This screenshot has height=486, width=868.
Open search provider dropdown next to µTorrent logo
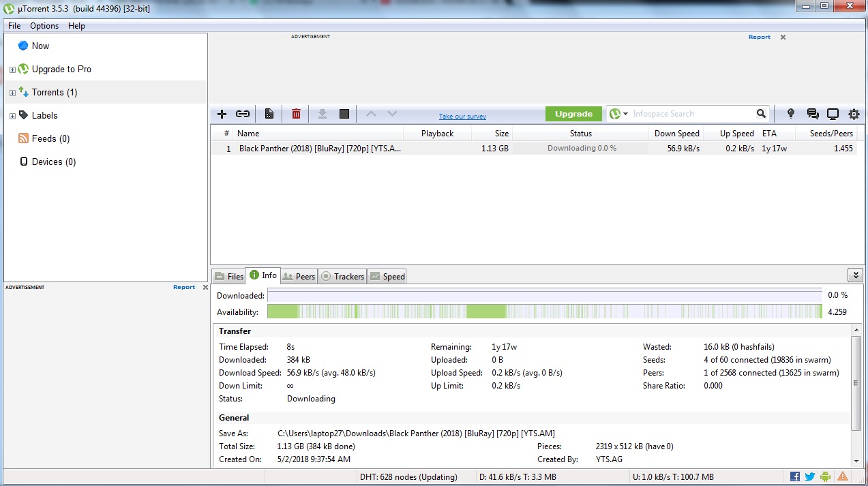(x=626, y=114)
